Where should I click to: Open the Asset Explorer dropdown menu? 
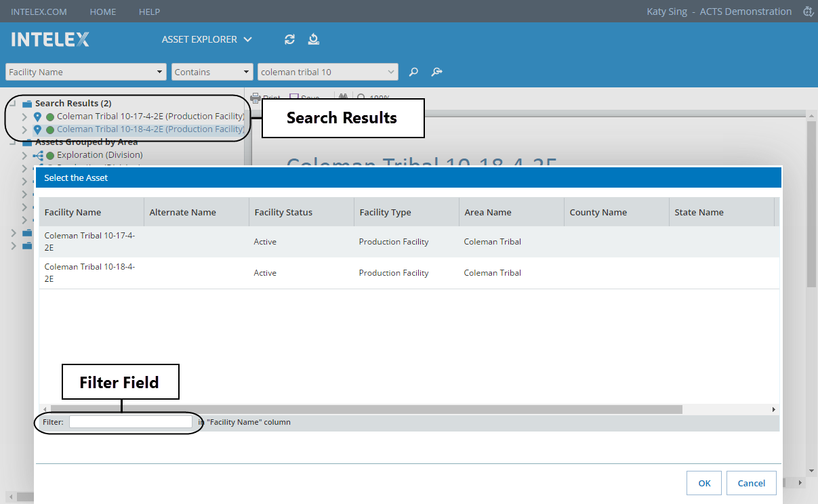[207, 39]
